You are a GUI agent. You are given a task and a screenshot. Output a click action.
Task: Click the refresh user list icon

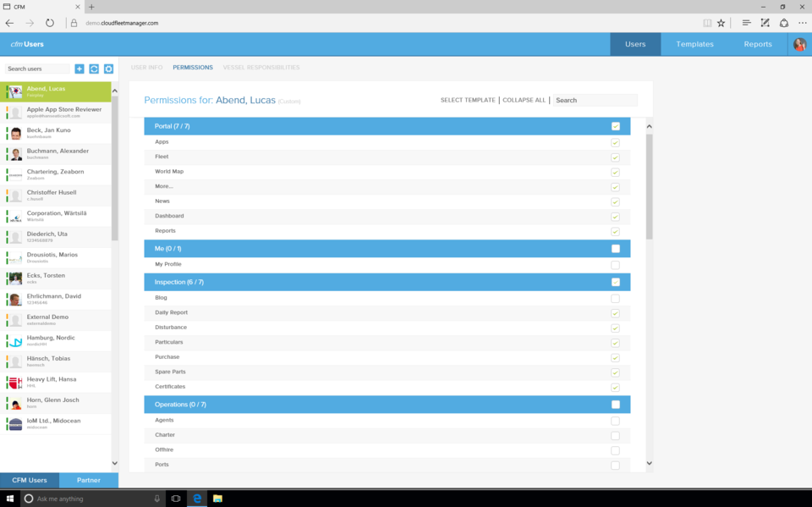click(94, 69)
